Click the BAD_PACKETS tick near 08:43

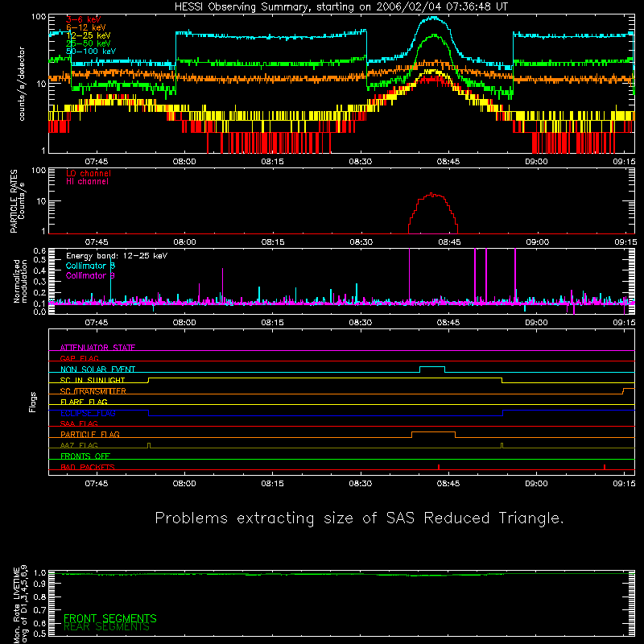pos(439,467)
